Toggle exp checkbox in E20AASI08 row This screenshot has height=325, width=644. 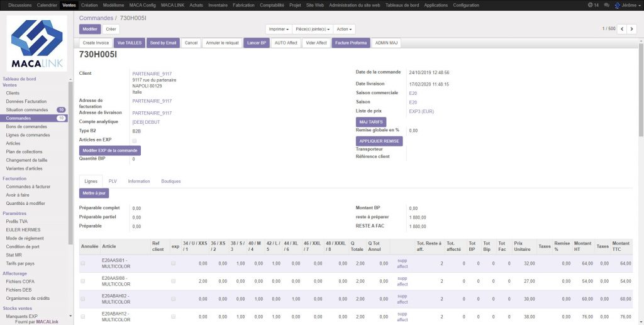(x=174, y=281)
